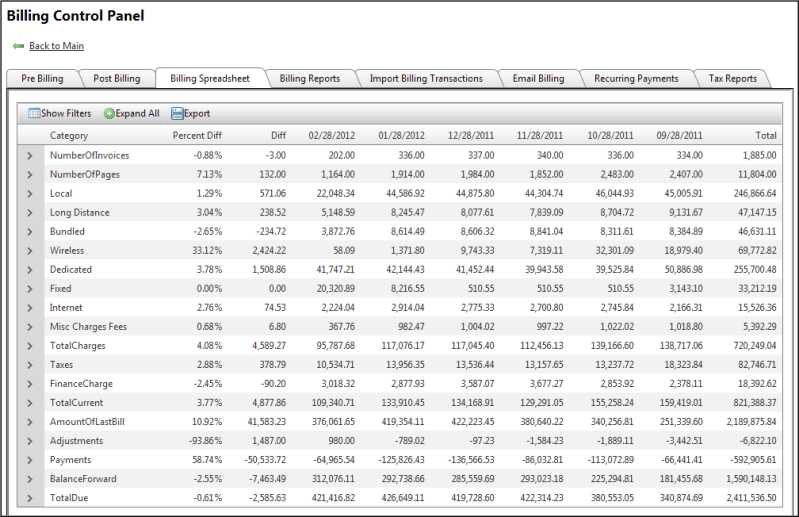
Task: Click Expand All button label
Action: tap(138, 113)
